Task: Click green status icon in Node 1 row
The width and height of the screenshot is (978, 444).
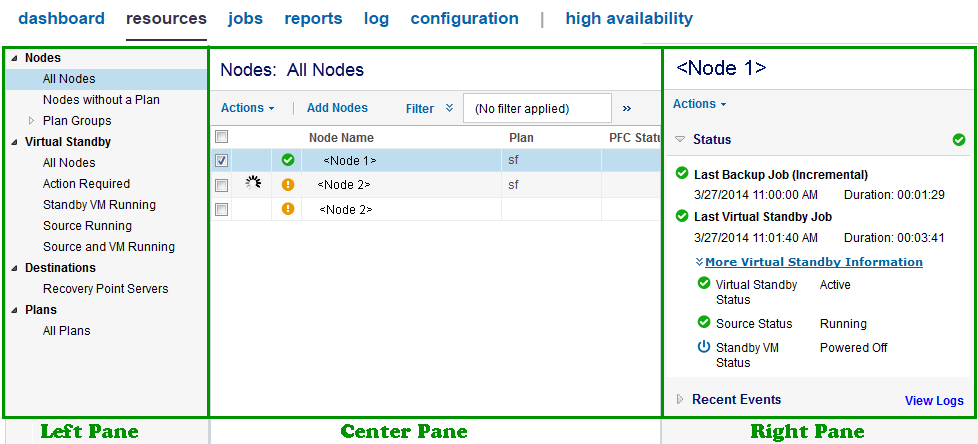Action: (x=288, y=160)
